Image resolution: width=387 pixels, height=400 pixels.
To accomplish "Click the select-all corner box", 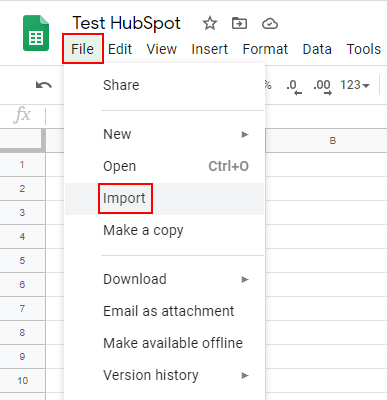I will 22,140.
